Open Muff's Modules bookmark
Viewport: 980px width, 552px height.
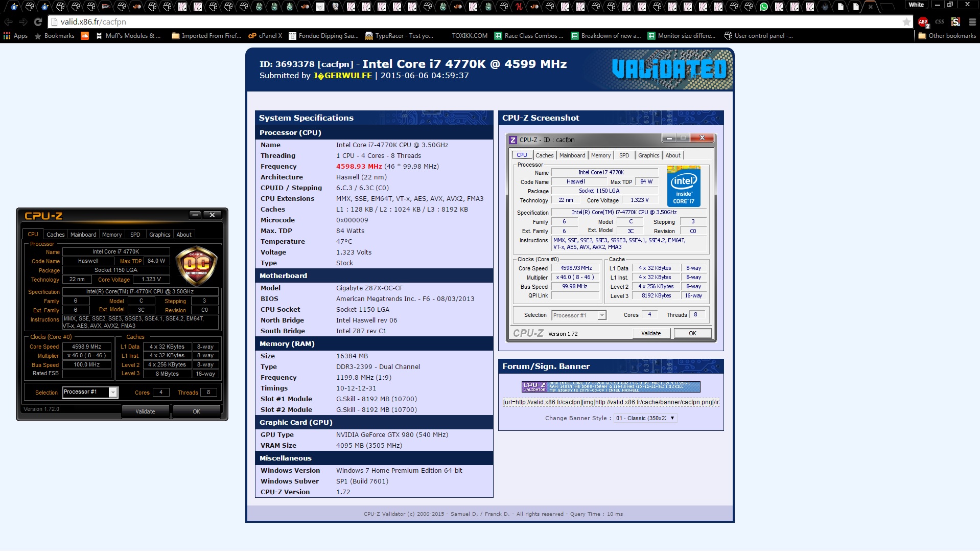128,36
